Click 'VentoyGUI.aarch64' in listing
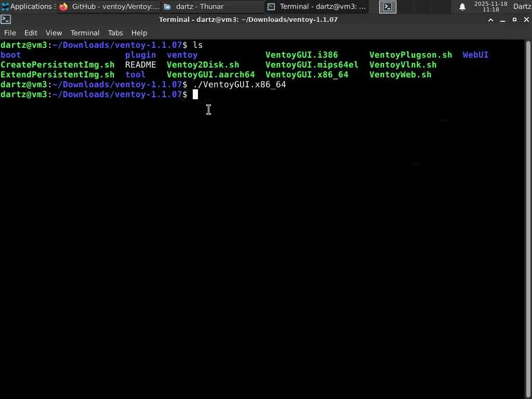Viewport: 532px width, 399px height. click(x=211, y=75)
